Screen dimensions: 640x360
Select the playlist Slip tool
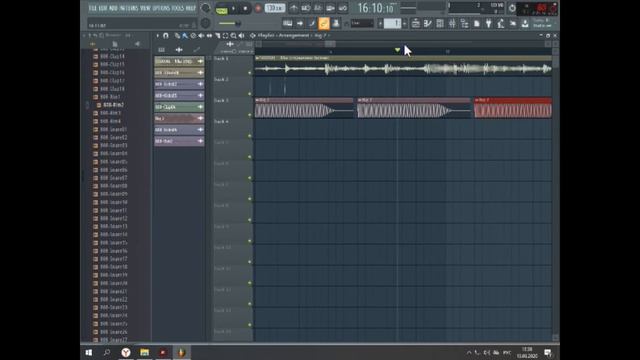click(209, 36)
